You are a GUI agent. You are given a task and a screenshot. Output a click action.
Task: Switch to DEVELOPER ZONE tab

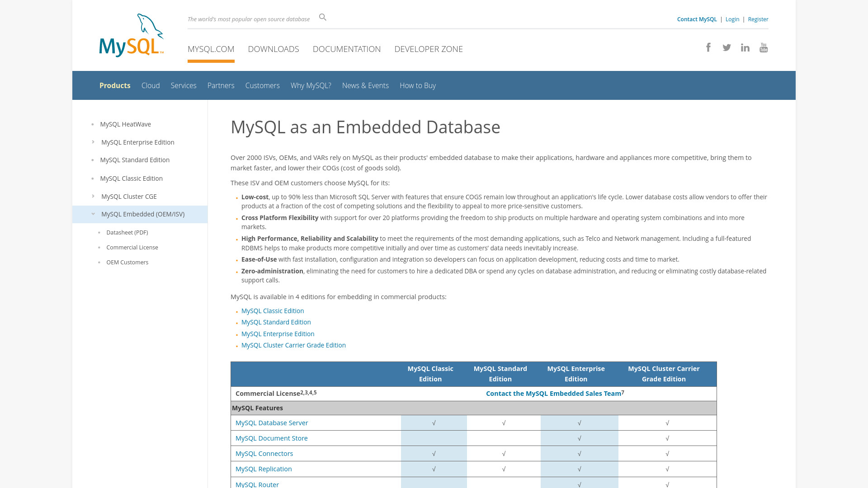point(429,49)
